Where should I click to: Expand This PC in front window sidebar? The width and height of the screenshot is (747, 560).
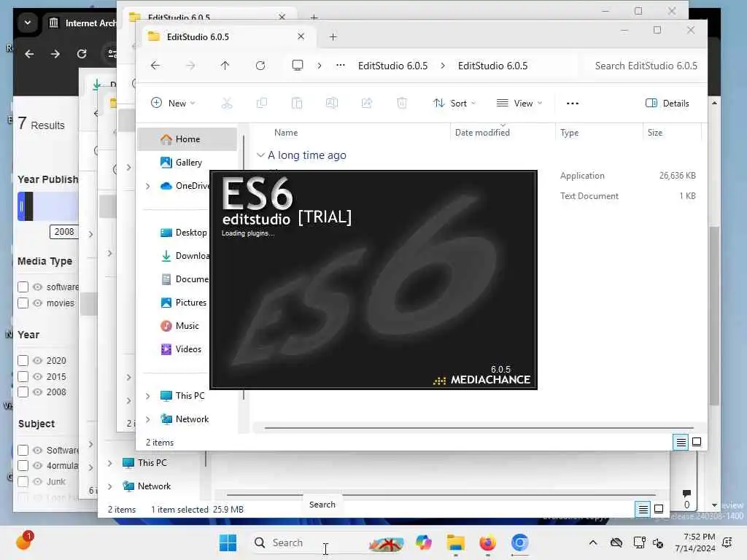(147, 396)
